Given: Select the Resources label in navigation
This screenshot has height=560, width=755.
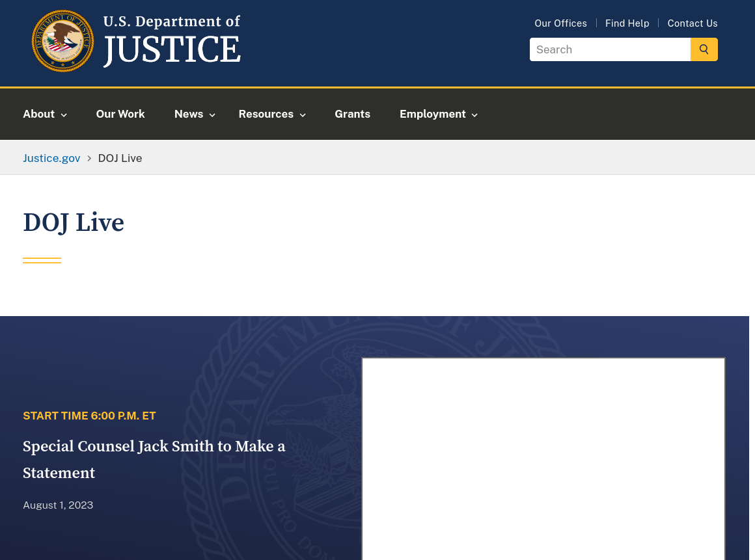Looking at the screenshot, I should (x=266, y=114).
